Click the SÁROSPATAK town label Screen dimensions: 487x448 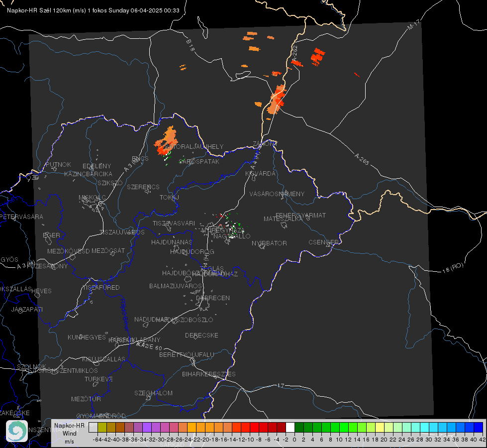pyautogui.click(x=199, y=161)
